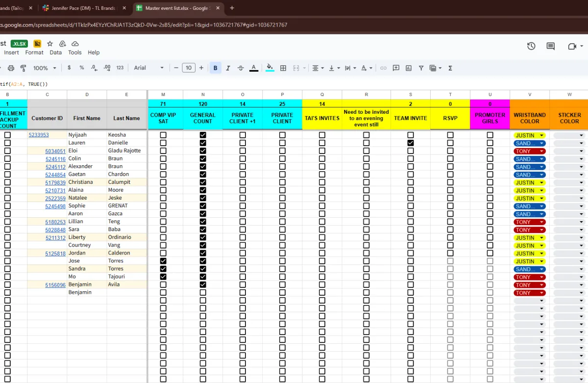Expand the Arial font dropdown
The height and width of the screenshot is (383, 588).
(149, 68)
